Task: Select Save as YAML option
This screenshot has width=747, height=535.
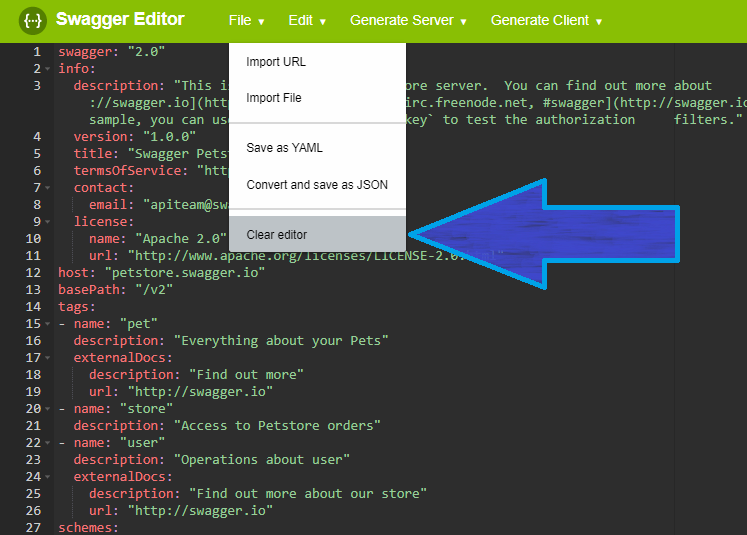Action: click(x=317, y=148)
